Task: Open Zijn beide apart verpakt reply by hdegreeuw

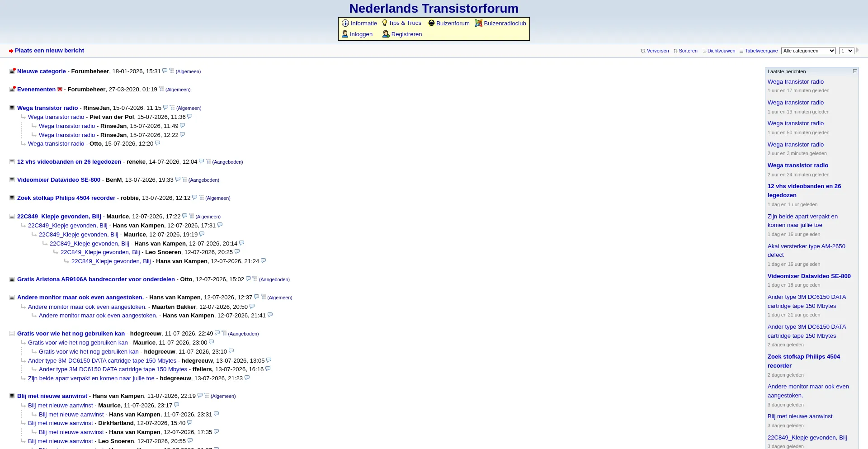Action: (x=91, y=378)
